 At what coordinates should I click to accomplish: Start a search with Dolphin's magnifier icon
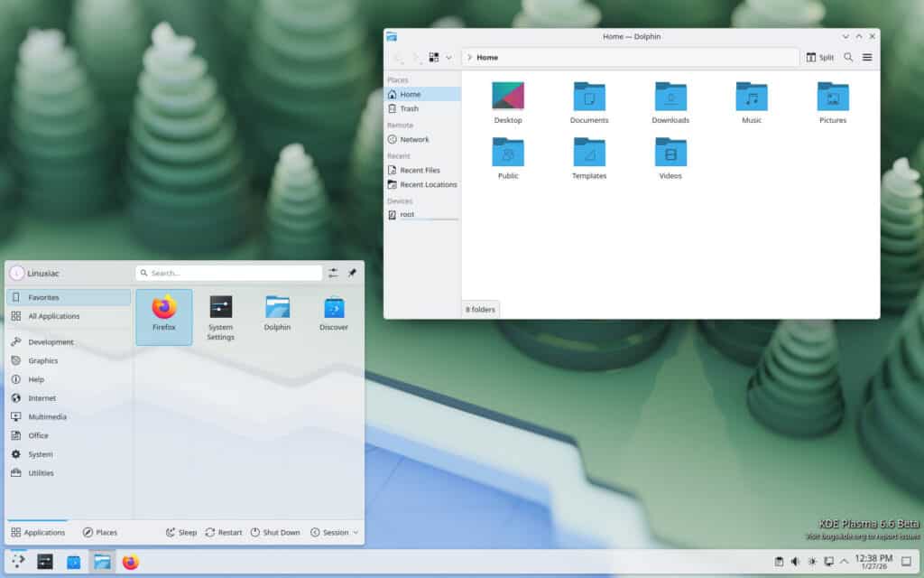click(x=847, y=57)
